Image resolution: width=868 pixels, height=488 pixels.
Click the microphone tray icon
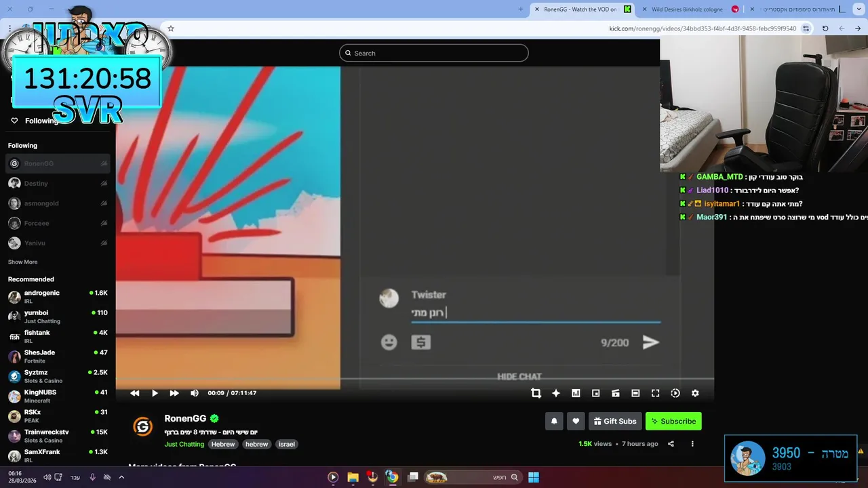pos(93,477)
